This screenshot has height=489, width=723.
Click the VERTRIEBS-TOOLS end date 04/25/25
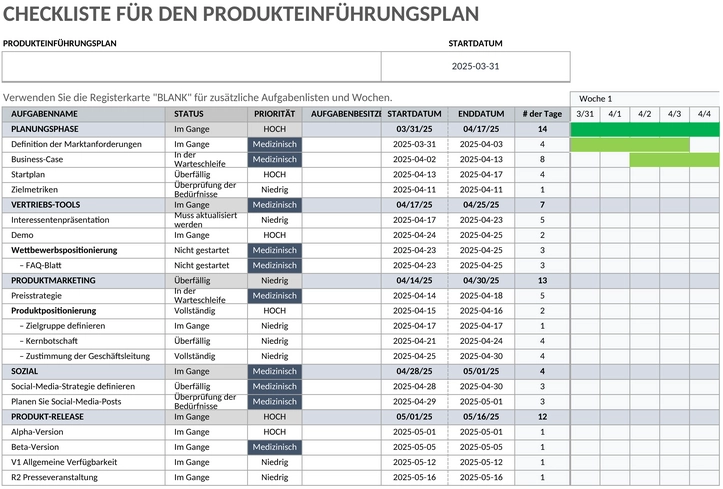click(x=481, y=205)
